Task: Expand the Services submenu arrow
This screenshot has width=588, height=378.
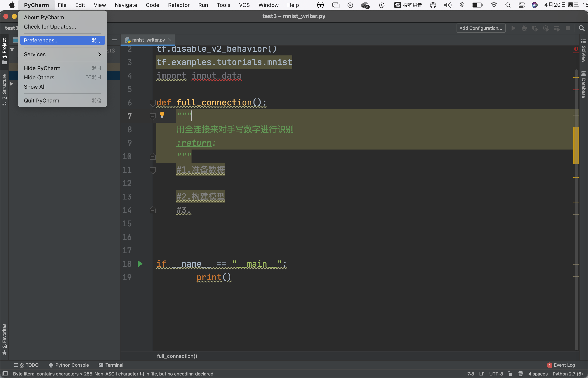Action: coord(99,54)
